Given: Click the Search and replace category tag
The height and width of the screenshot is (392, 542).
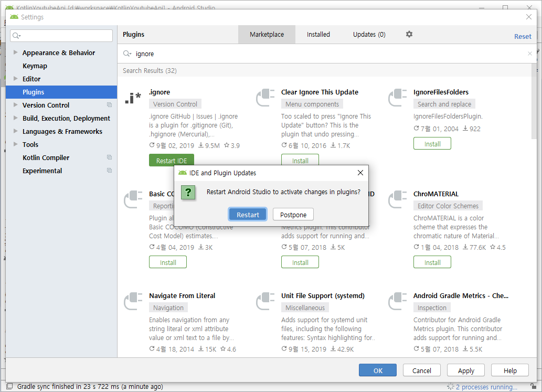Looking at the screenshot, I should [444, 104].
